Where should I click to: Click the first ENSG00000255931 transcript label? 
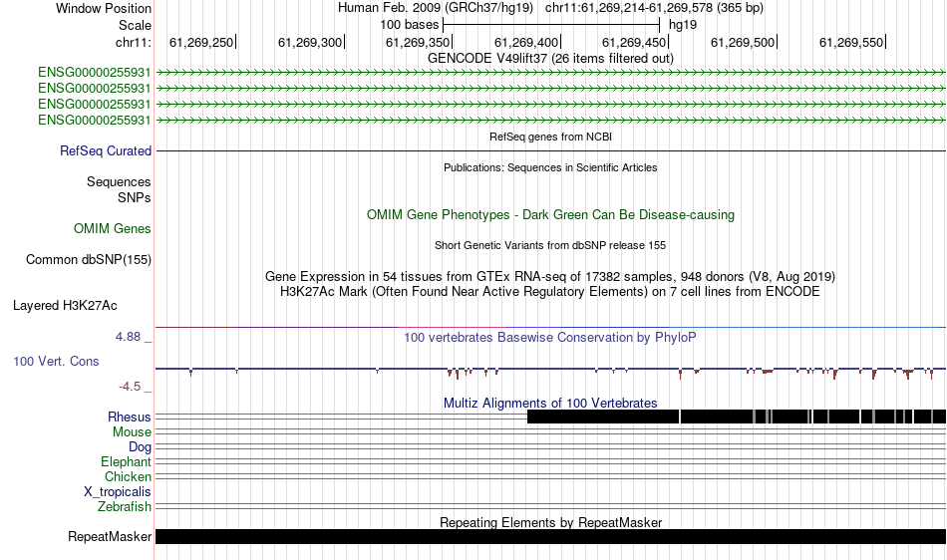coord(95,73)
